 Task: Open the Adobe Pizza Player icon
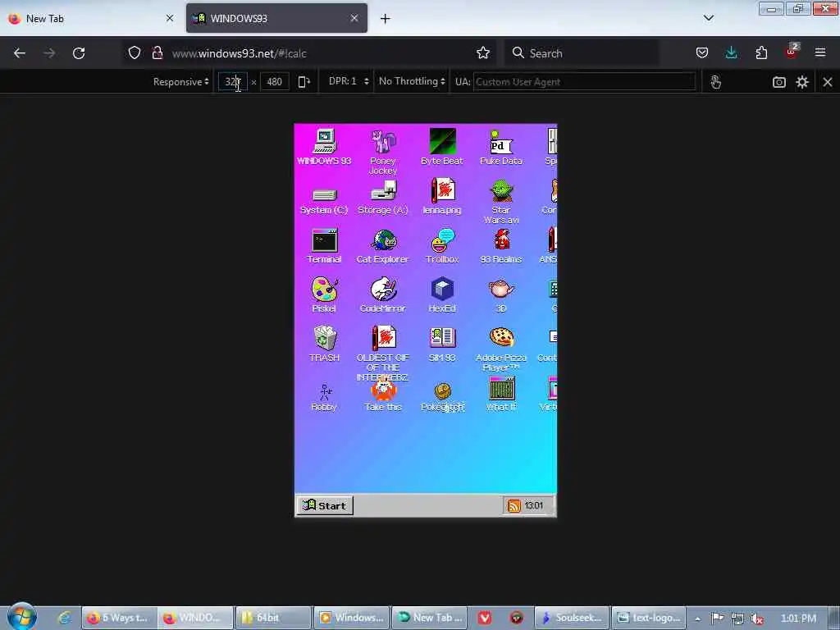pyautogui.click(x=501, y=349)
